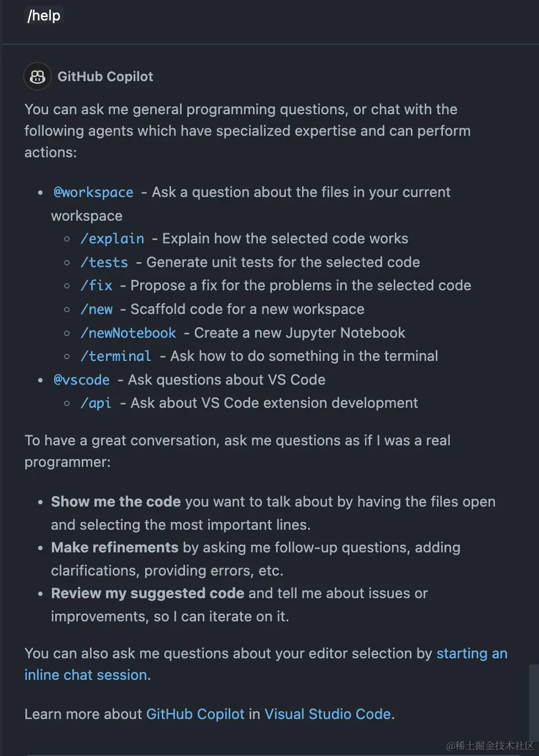Select the /terminal command link
Screen dimensions: 539x756
click(116, 356)
